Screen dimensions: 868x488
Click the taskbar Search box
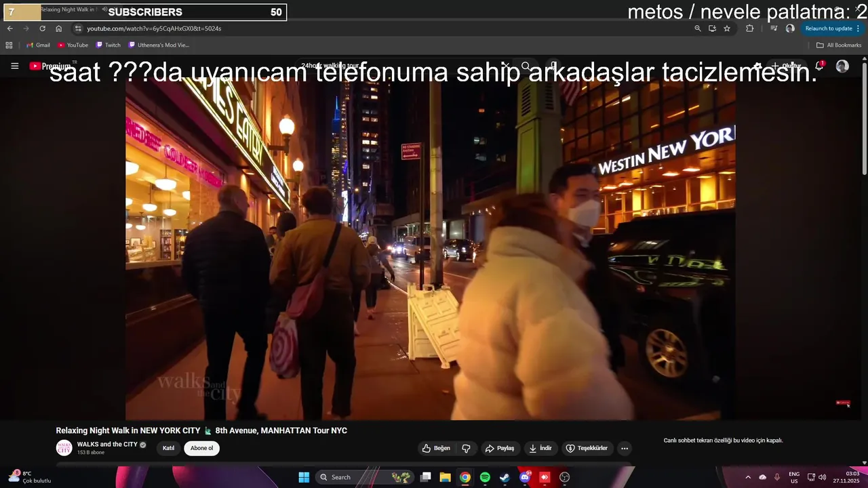(x=365, y=477)
